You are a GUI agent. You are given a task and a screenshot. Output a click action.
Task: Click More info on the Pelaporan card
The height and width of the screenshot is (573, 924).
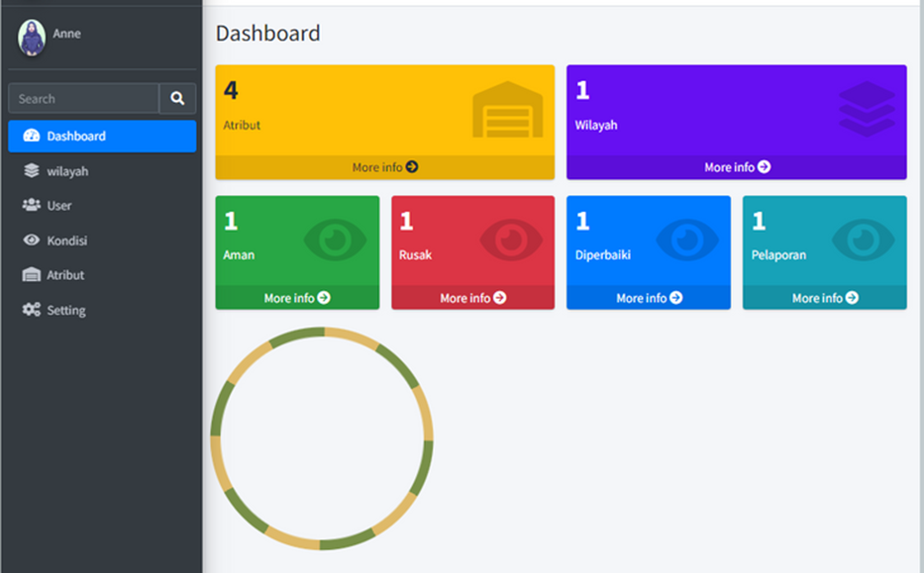coord(824,298)
